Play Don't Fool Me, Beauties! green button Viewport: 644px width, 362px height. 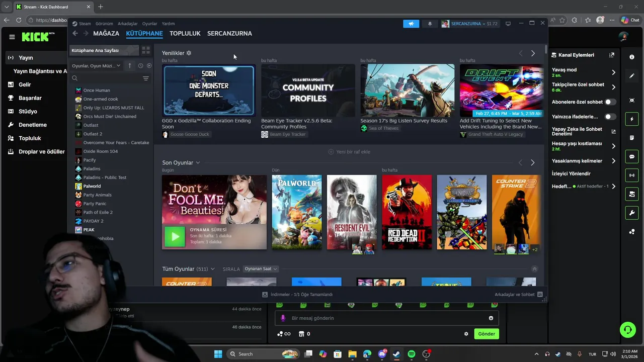pos(175,237)
